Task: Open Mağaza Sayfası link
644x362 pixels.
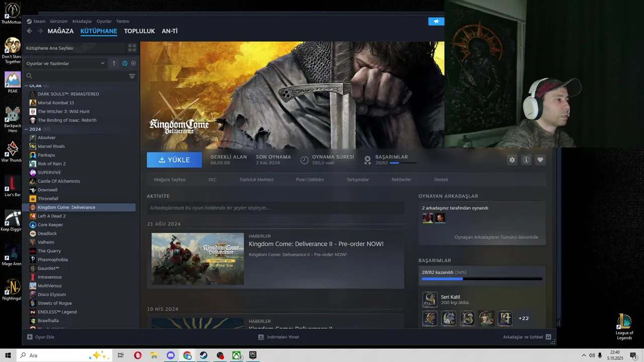Action: [170, 179]
